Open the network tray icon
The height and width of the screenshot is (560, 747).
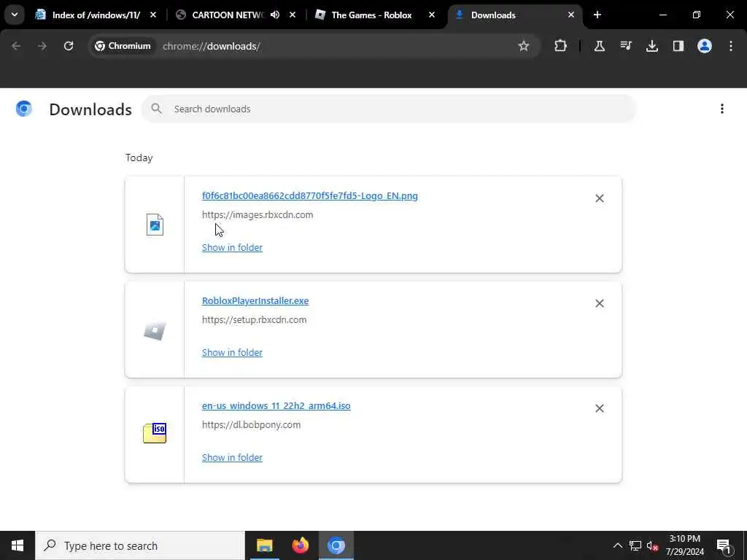click(635, 545)
